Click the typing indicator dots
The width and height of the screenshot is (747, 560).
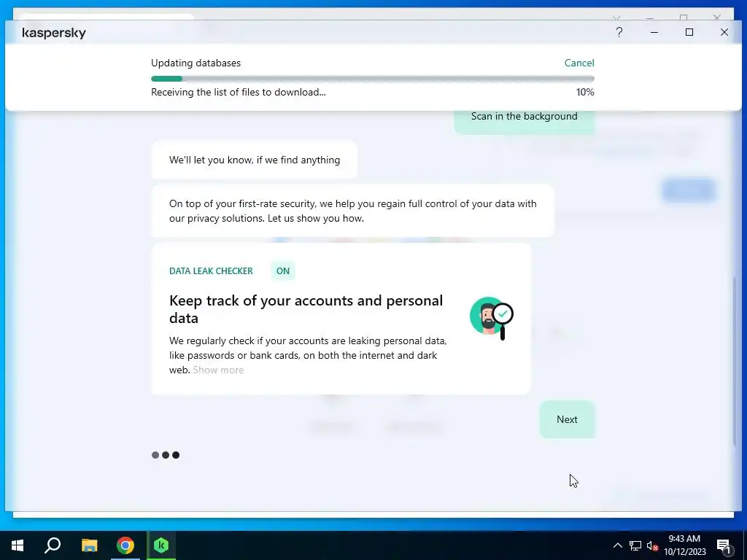(x=166, y=455)
